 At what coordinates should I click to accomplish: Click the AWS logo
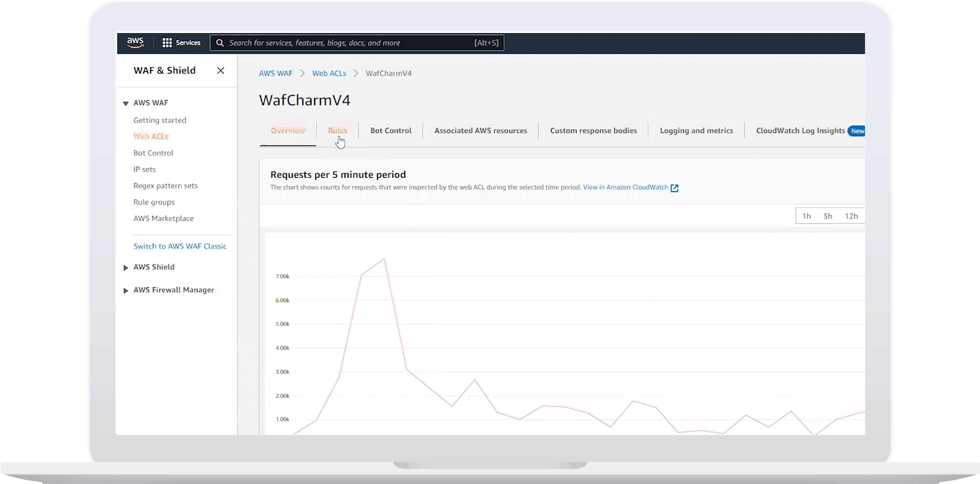pyautogui.click(x=135, y=43)
